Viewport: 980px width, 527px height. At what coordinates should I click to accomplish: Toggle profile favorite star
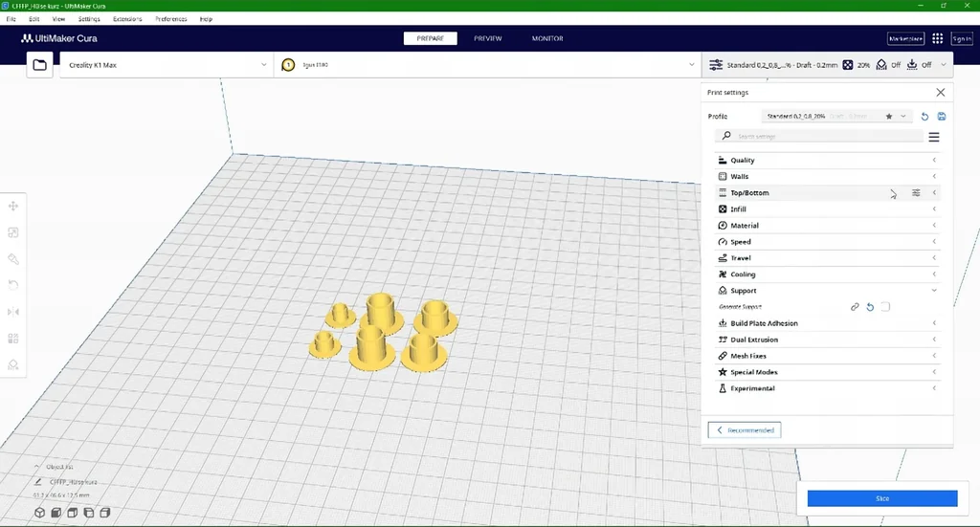889,117
